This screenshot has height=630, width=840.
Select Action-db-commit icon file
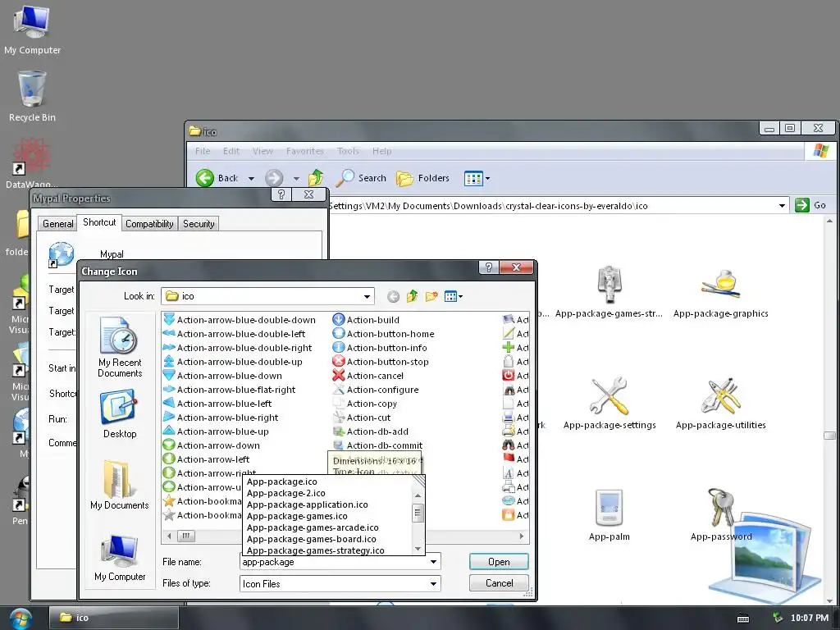coord(377,445)
